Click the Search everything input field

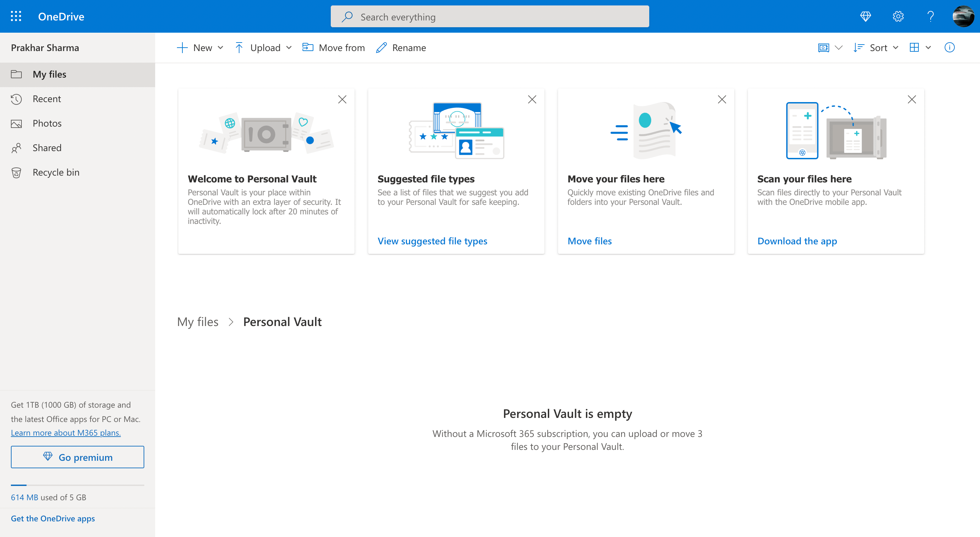[490, 17]
